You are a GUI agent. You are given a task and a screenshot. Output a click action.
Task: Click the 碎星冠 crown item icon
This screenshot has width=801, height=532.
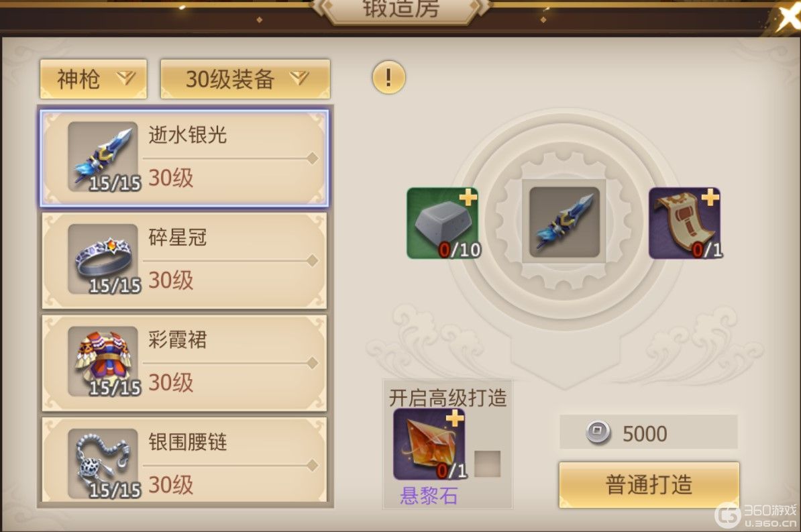103,258
